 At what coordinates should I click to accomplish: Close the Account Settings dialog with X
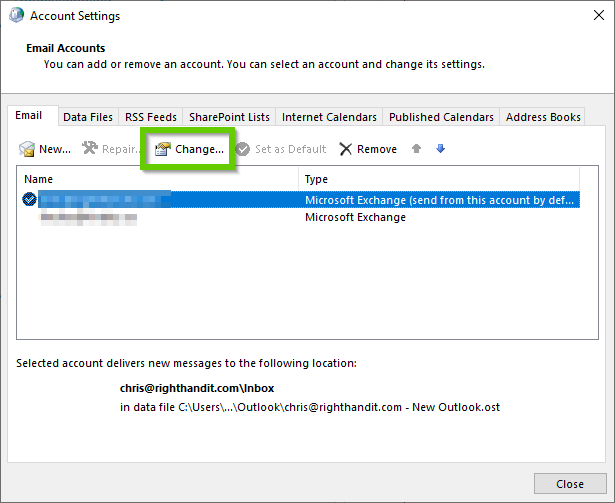[599, 15]
